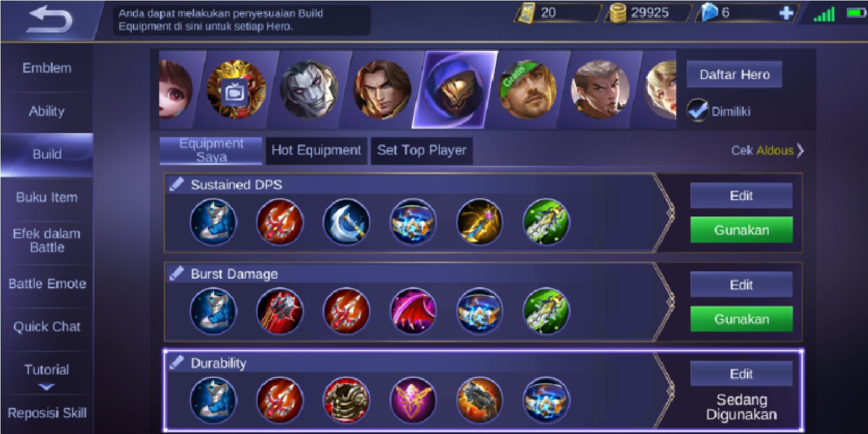
Task: Switch to Hot Equipment tab
Action: [316, 150]
